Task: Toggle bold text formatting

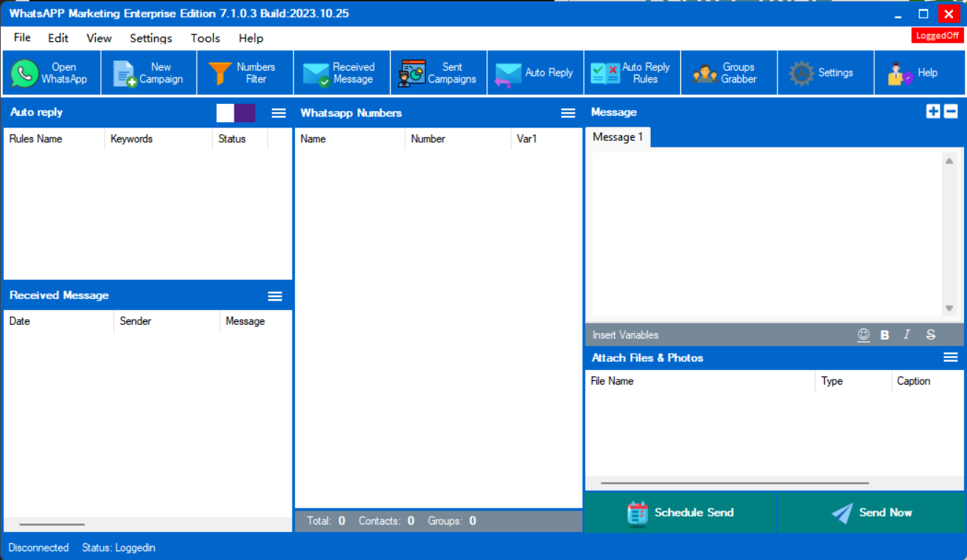Action: (884, 335)
